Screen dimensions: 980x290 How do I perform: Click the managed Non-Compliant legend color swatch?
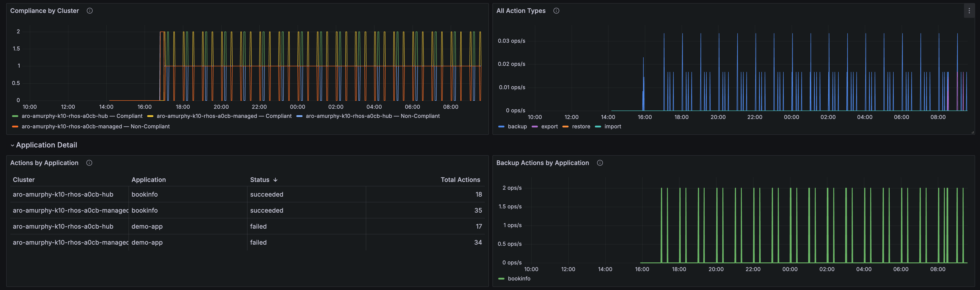pyautogui.click(x=15, y=127)
